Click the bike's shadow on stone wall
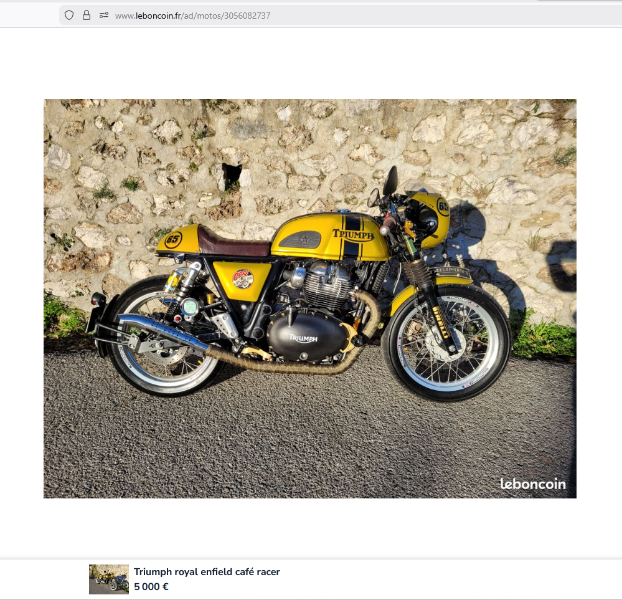Image resolution: width=622 pixels, height=600 pixels. 479,241
